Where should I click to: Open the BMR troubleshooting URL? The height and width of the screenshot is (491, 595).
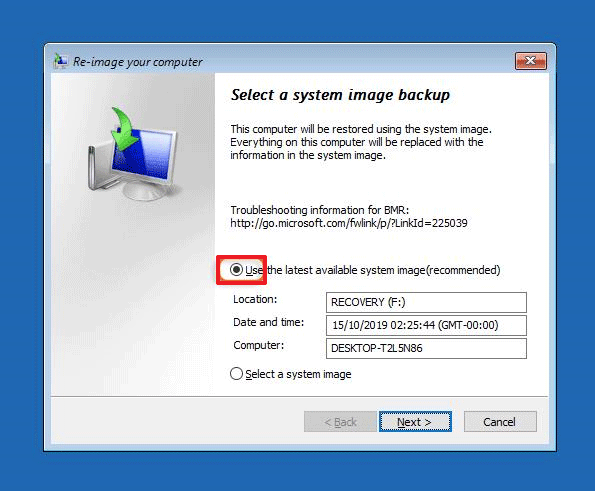coord(349,223)
